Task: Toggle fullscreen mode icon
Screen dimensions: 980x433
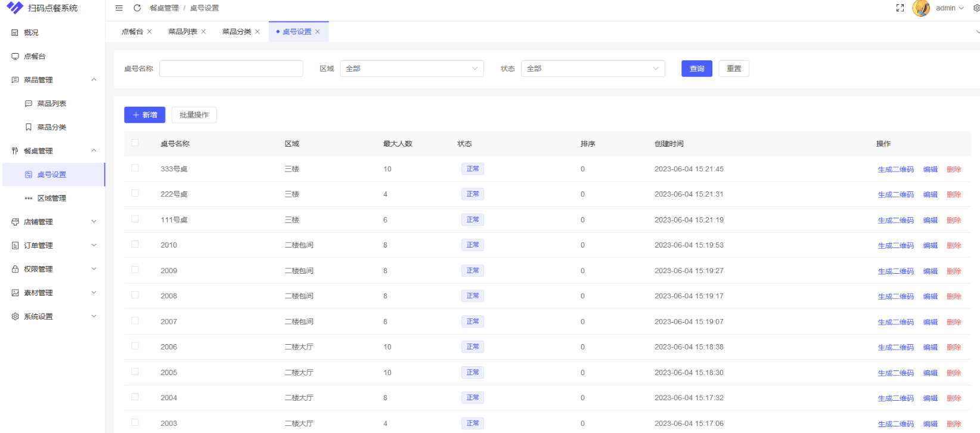Action: (x=900, y=8)
